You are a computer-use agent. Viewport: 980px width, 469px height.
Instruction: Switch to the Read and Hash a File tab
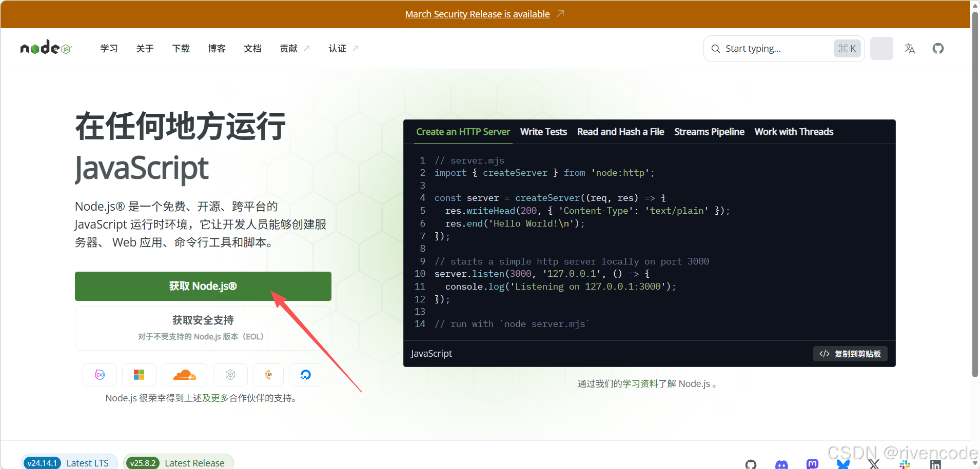[620, 132]
